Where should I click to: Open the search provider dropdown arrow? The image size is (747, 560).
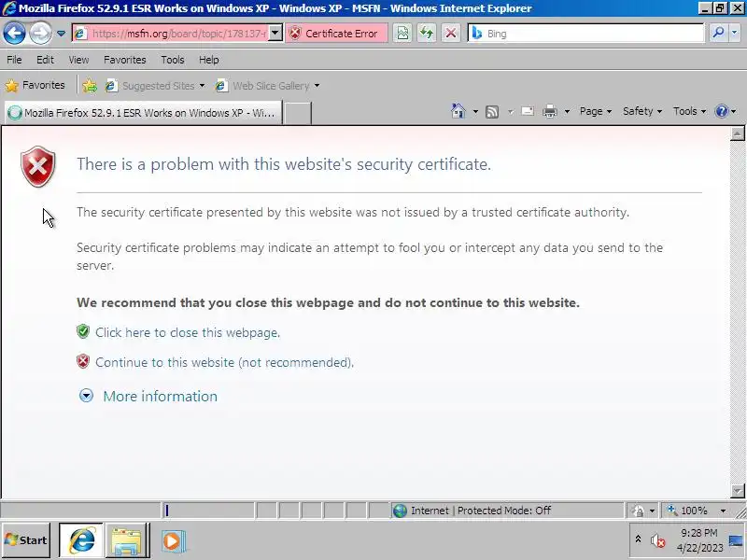coord(734,34)
